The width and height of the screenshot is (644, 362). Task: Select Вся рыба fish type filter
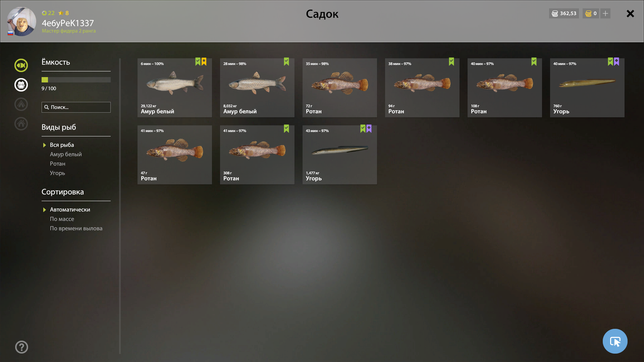[x=62, y=145]
